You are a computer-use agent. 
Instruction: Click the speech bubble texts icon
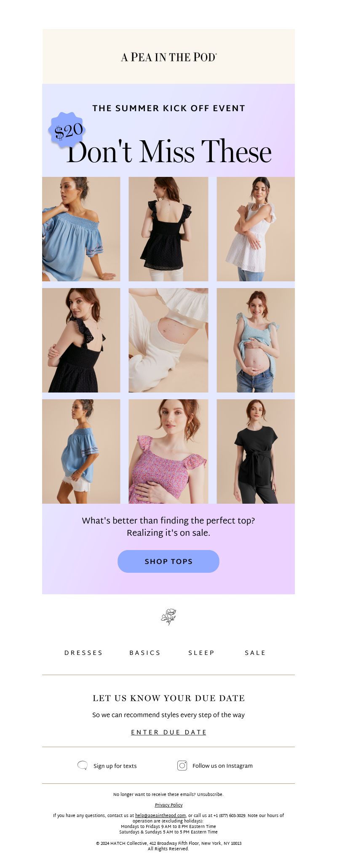[83, 765]
